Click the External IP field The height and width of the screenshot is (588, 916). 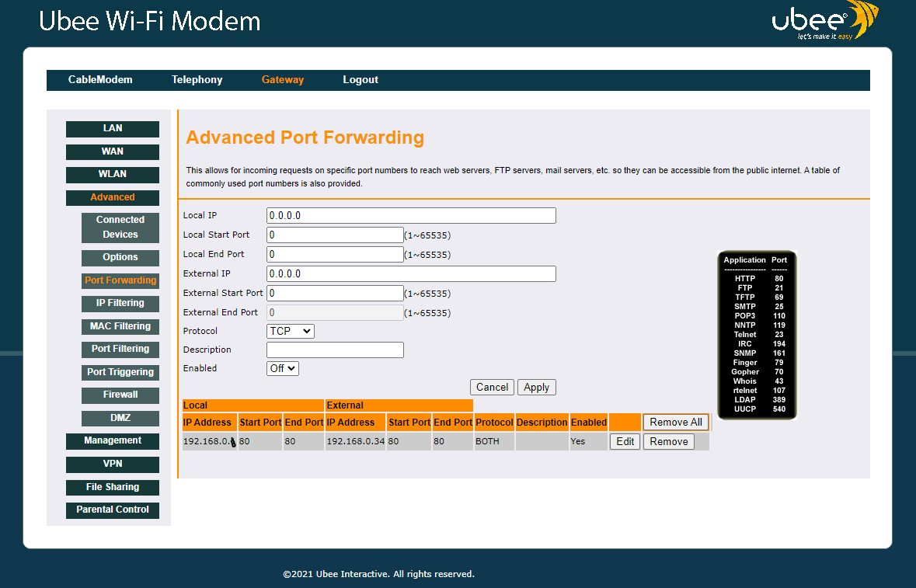411,274
